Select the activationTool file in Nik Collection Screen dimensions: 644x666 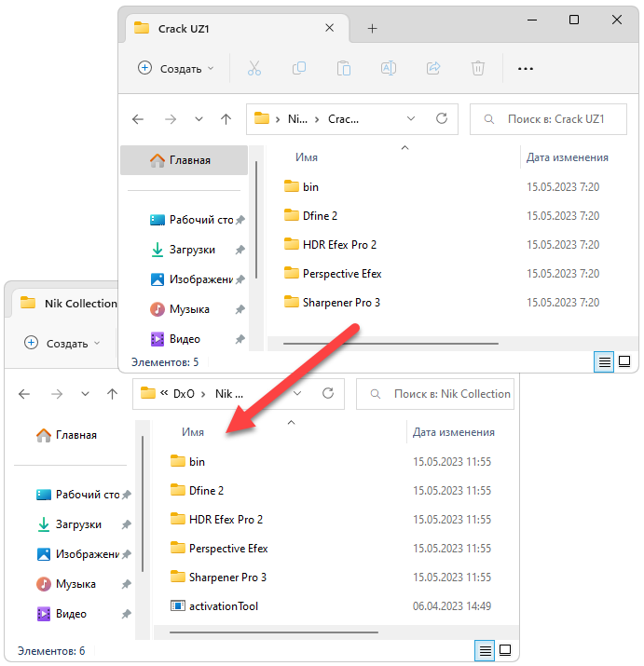[213, 606]
